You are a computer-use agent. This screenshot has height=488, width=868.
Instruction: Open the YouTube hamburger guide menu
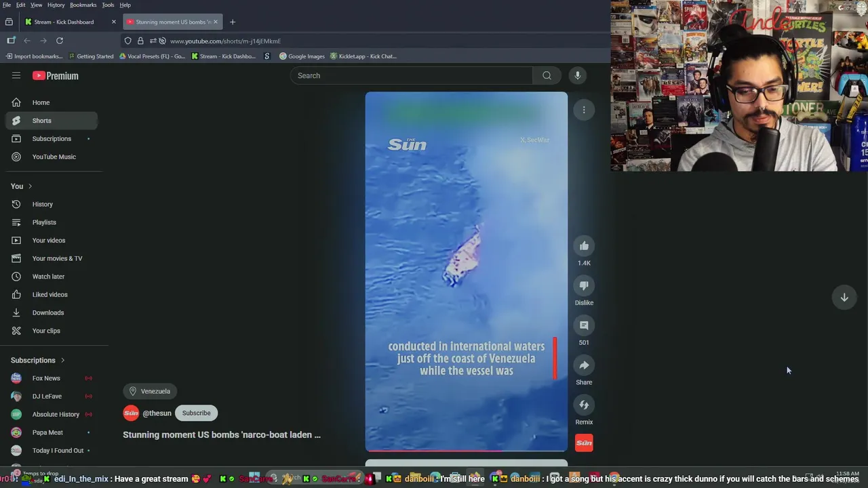pyautogui.click(x=16, y=75)
